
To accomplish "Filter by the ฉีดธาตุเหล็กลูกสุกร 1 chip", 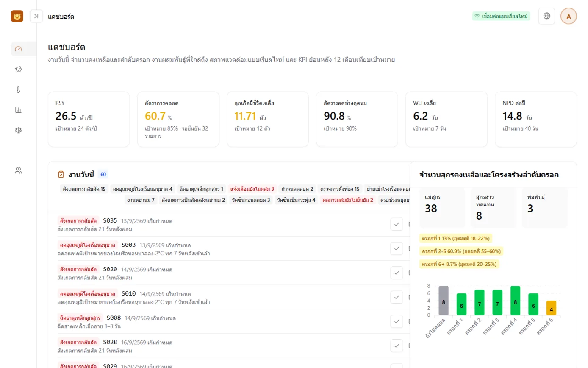I will click(x=201, y=189).
